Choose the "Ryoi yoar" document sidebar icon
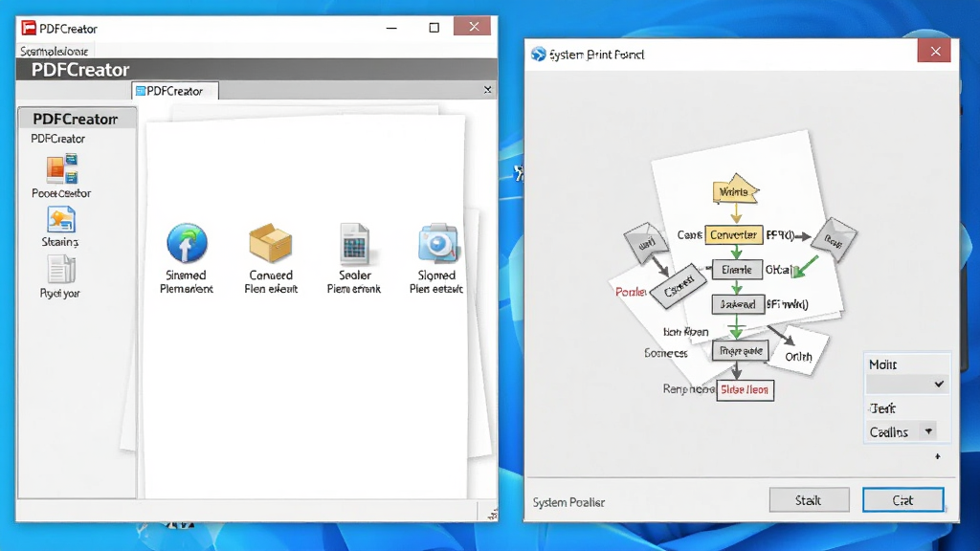980x551 pixels. coord(60,270)
